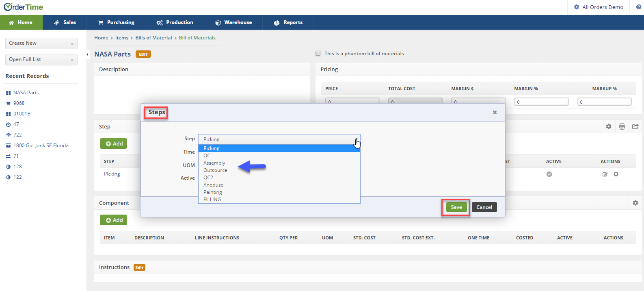Select QC from the step list
644x291 pixels.
(279, 156)
